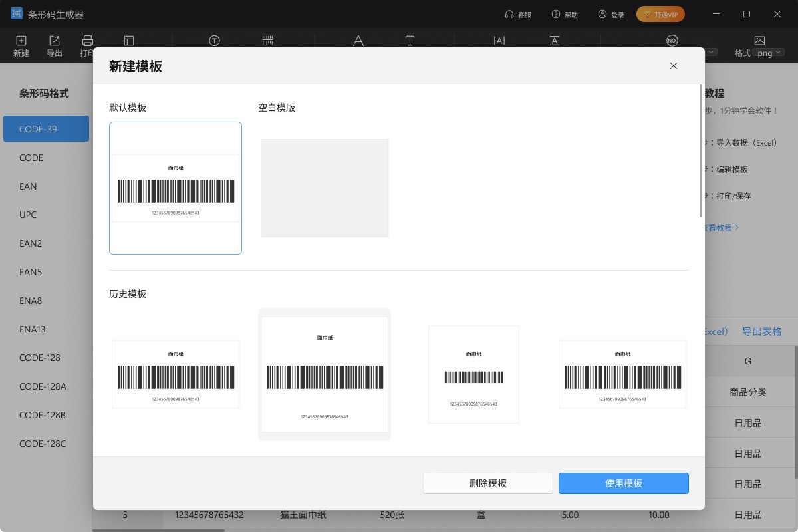The width and height of the screenshot is (798, 532).
Task: Close the 新建模板 dialog
Action: (674, 66)
